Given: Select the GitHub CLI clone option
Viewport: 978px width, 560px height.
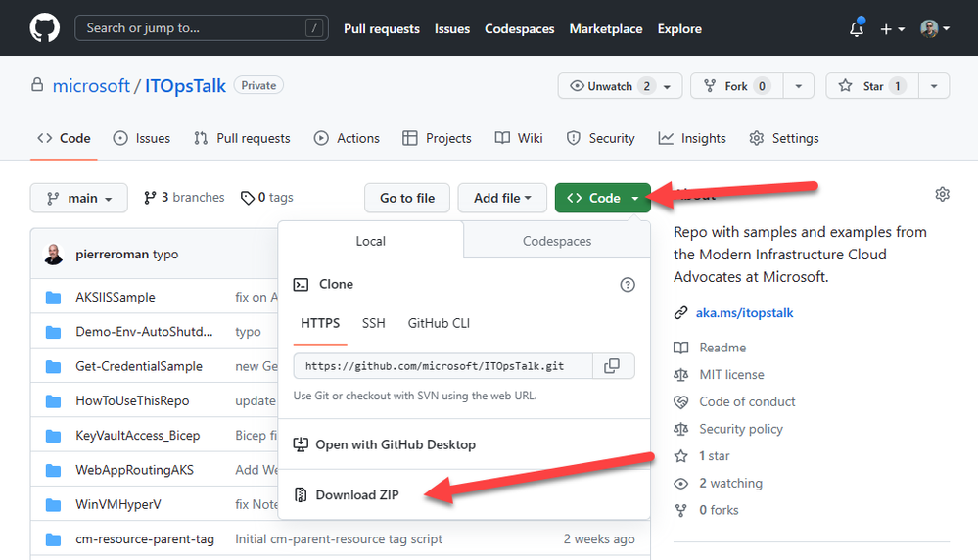Looking at the screenshot, I should coord(440,323).
